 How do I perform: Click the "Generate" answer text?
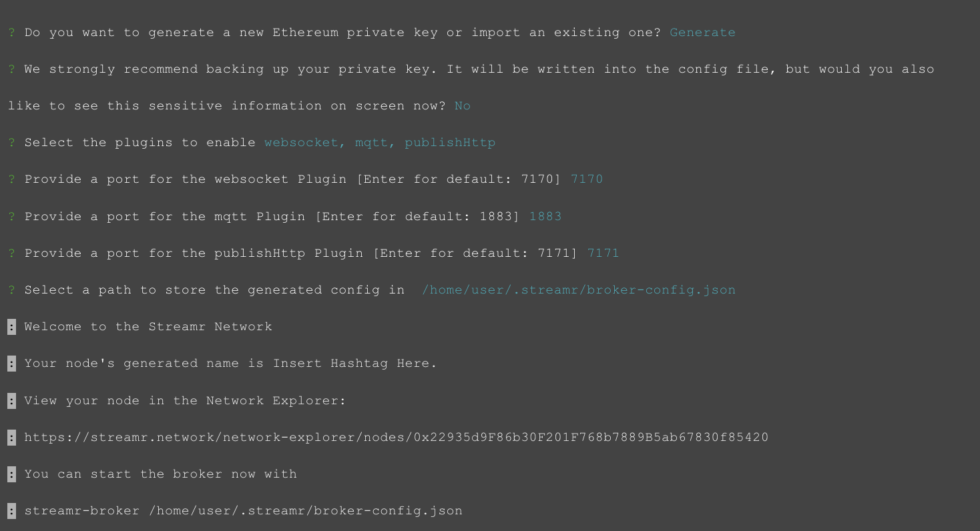pyautogui.click(x=702, y=33)
